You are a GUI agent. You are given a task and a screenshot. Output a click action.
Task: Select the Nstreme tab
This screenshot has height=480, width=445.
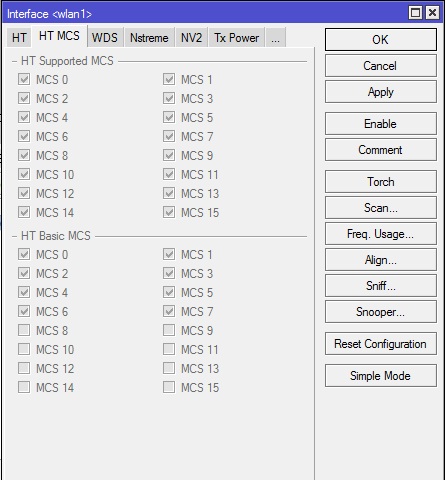pyautogui.click(x=149, y=38)
